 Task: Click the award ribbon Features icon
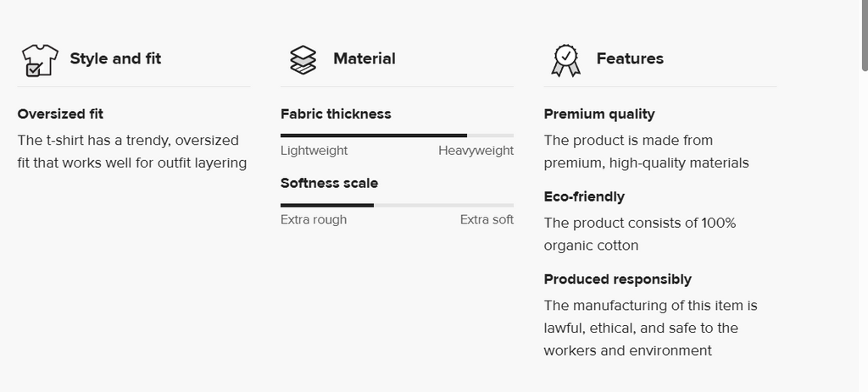pyautogui.click(x=565, y=60)
